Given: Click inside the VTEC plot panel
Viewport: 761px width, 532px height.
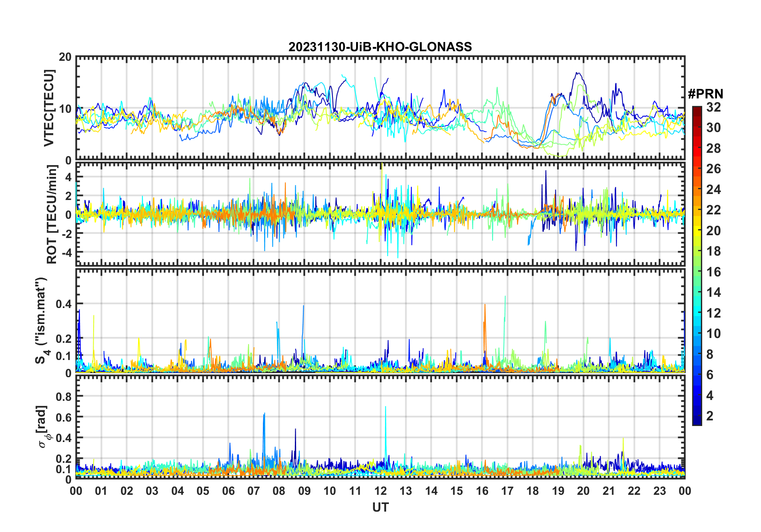Looking at the screenshot, I should (x=380, y=108).
